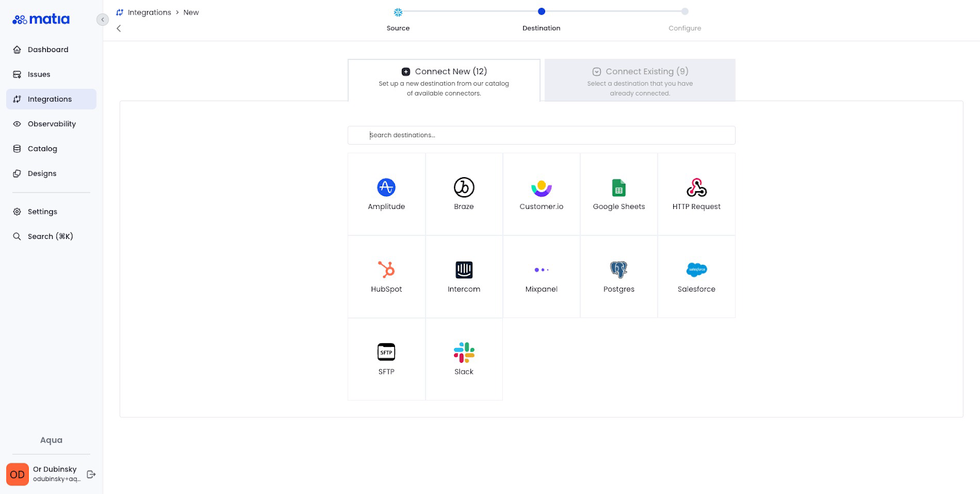This screenshot has width=980, height=494.
Task: Switch to Connect Existing (9) tab
Action: pos(640,80)
